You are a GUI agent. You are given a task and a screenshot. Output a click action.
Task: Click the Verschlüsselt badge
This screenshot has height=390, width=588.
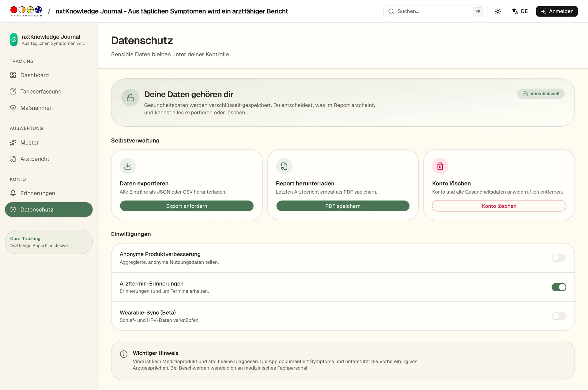tap(541, 93)
